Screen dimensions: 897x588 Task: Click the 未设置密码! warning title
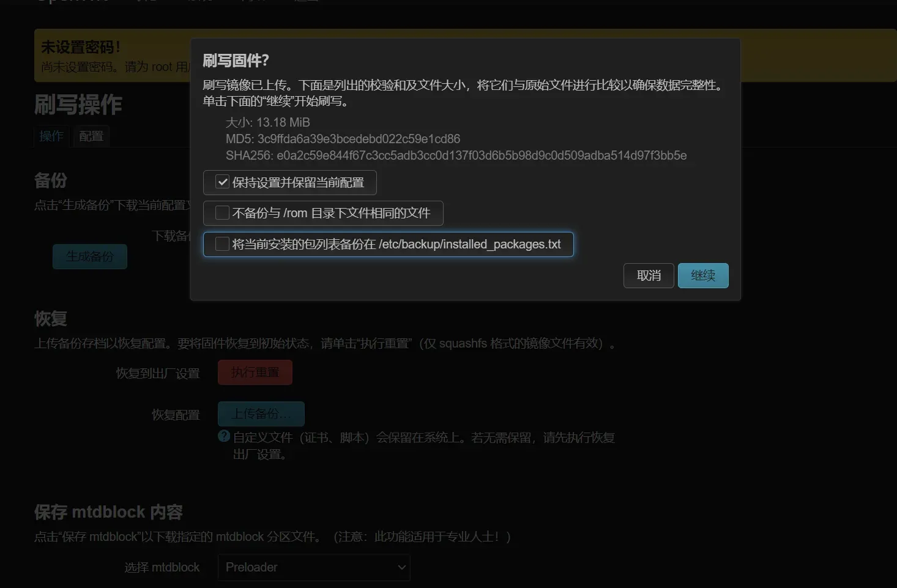click(x=81, y=47)
